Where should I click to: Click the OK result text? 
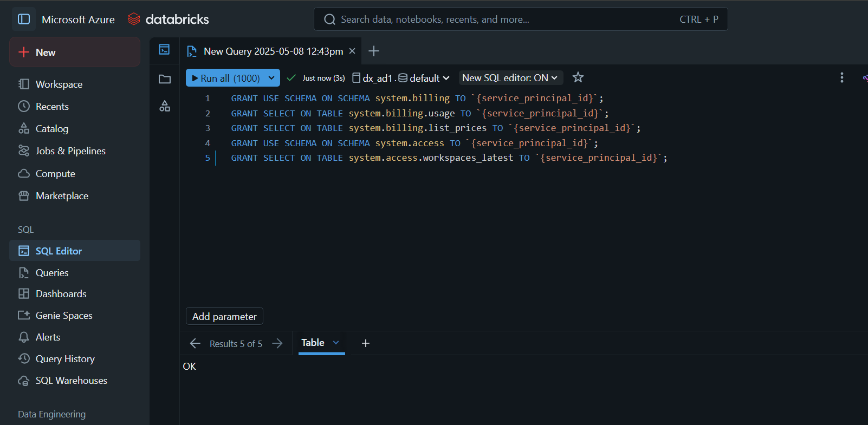tap(190, 367)
